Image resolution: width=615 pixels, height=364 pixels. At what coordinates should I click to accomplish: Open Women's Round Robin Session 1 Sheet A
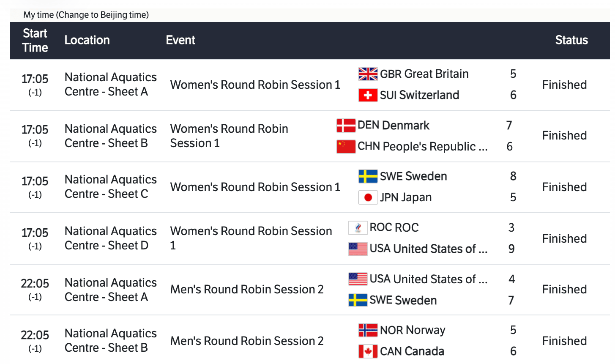tap(255, 85)
